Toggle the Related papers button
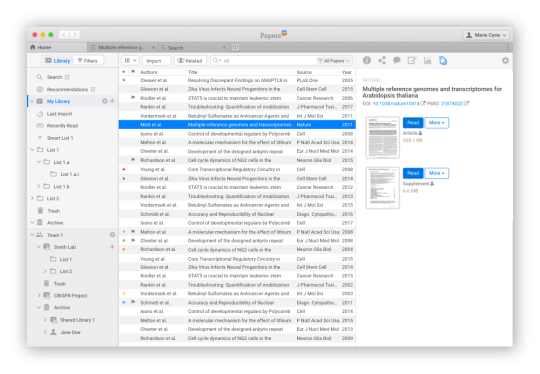Image resolution: width=540 pixels, height=374 pixels. pyautogui.click(x=190, y=61)
